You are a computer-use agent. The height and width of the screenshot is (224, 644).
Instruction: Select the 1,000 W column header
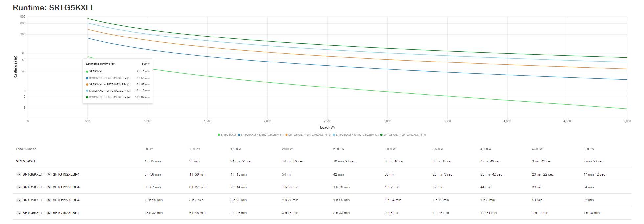(195, 149)
